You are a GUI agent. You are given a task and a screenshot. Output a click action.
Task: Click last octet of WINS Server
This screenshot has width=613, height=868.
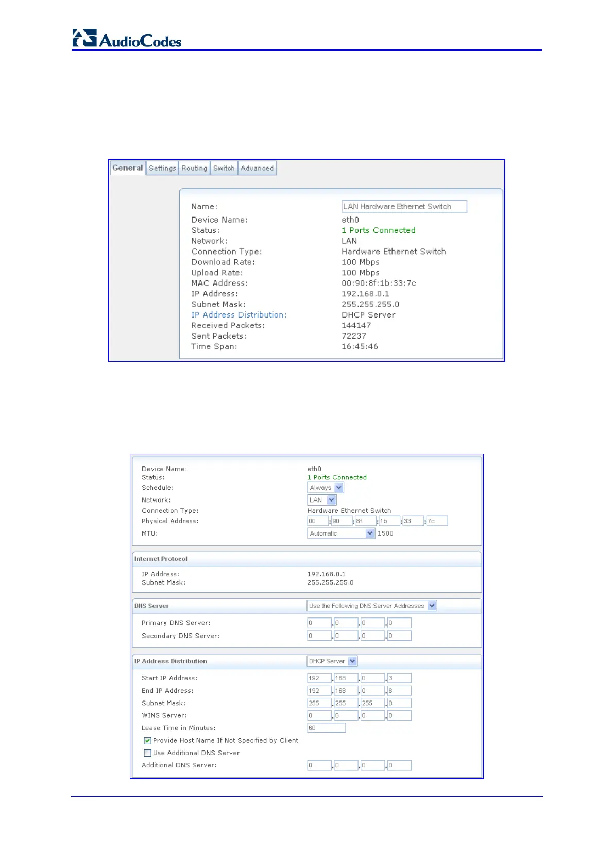pos(399,715)
